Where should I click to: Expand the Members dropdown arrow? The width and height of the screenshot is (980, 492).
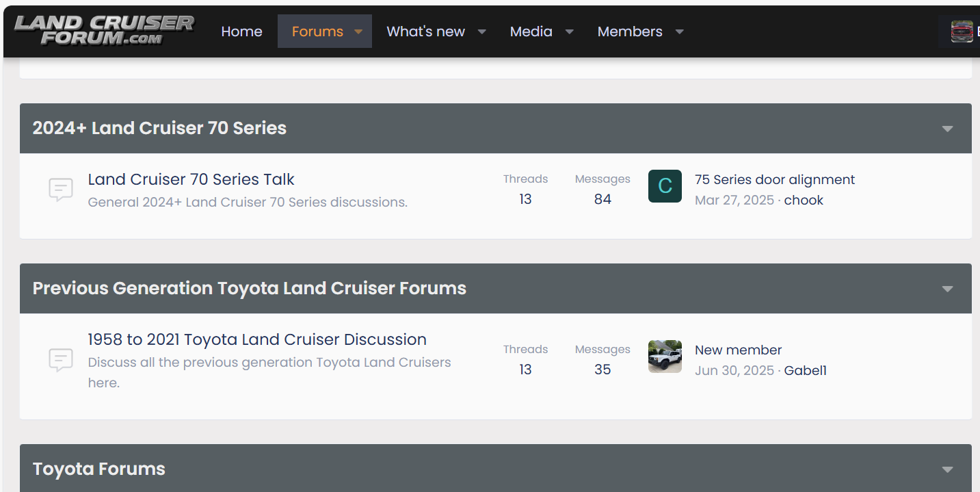pyautogui.click(x=680, y=31)
